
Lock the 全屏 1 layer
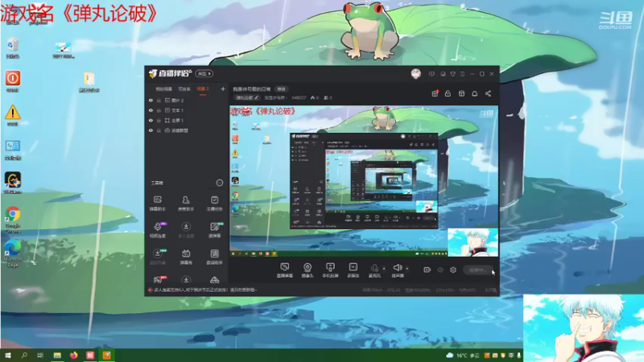click(x=159, y=120)
